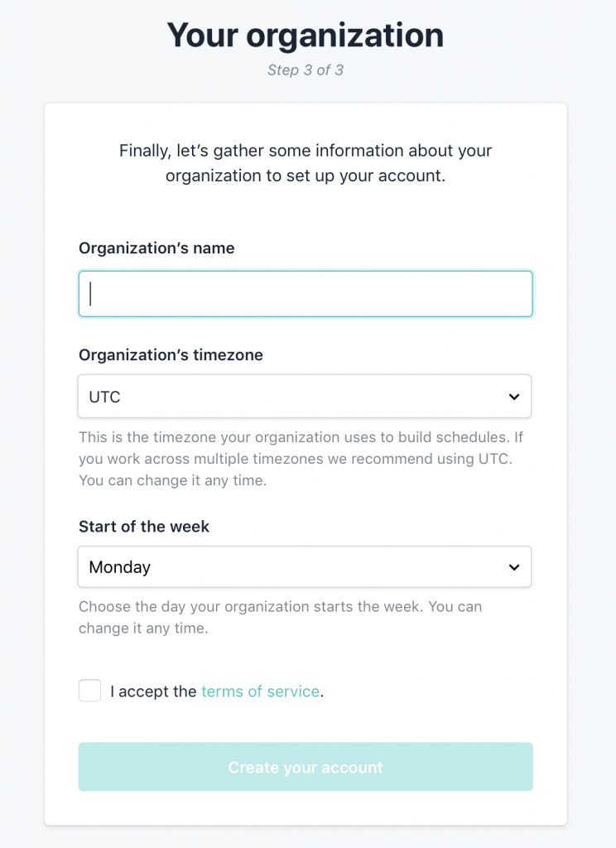Click the "Your organization" page heading

click(x=306, y=35)
